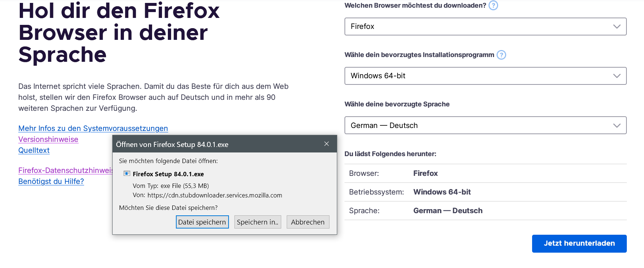Cancel the download with Abbrechen

point(308,222)
